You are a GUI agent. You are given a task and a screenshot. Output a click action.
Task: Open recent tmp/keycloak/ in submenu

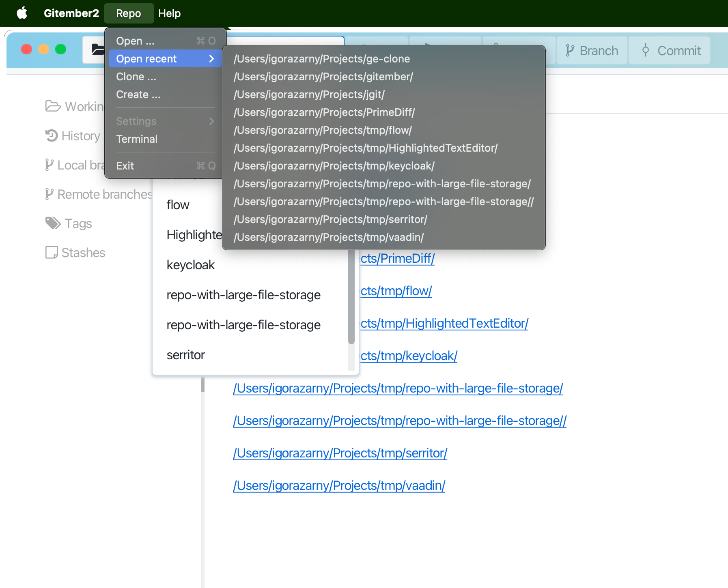[384, 166]
